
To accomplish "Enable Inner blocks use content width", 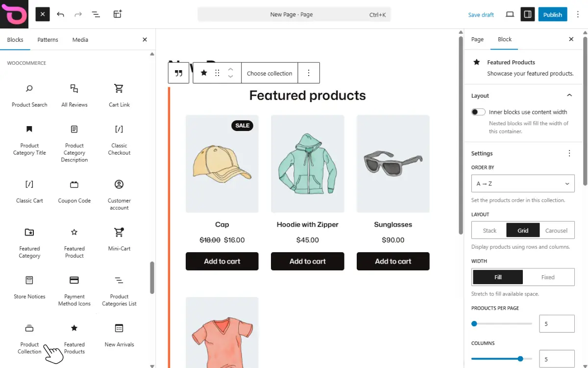I will tap(478, 112).
